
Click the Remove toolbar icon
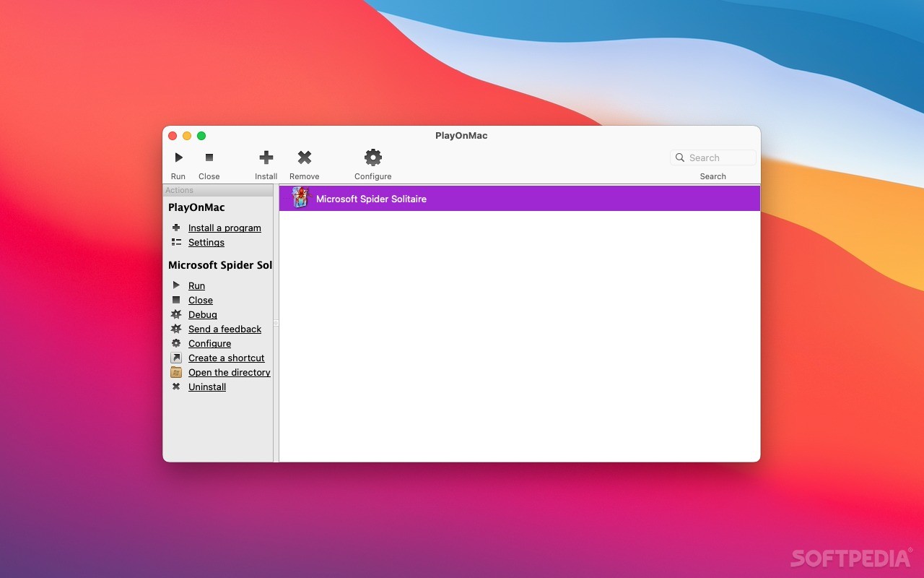click(304, 158)
